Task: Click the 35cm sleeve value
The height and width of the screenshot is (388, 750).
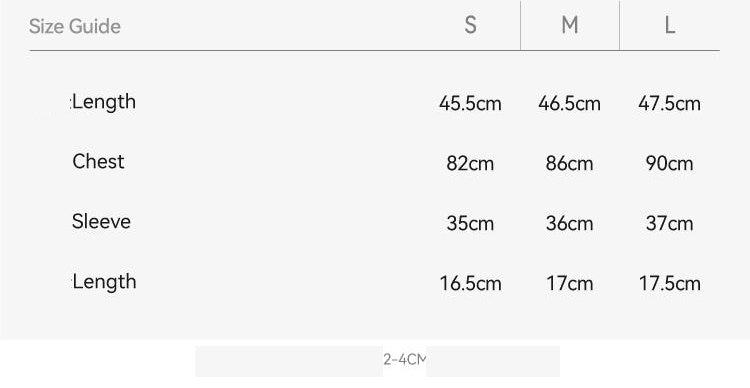Action: point(470,223)
